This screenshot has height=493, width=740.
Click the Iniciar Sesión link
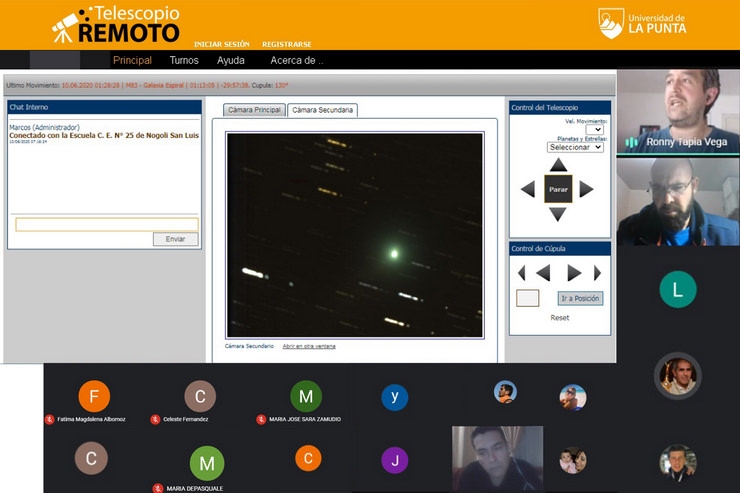(221, 44)
